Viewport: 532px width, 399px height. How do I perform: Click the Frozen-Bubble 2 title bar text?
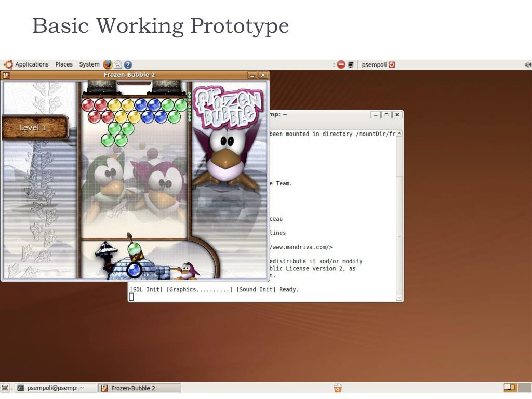[129, 75]
